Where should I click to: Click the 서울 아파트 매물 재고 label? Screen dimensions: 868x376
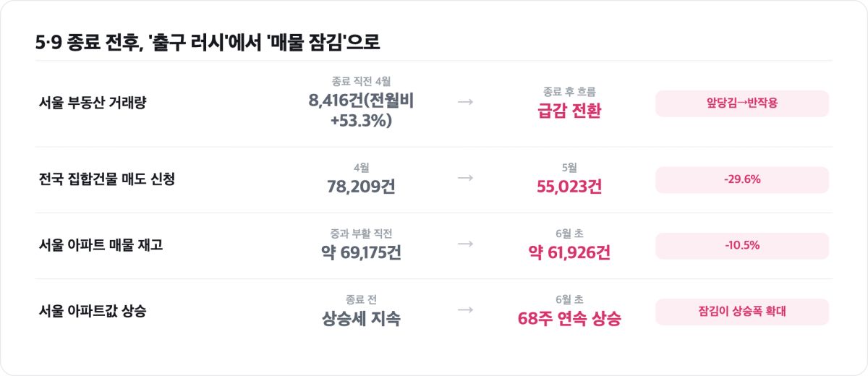tap(101, 245)
